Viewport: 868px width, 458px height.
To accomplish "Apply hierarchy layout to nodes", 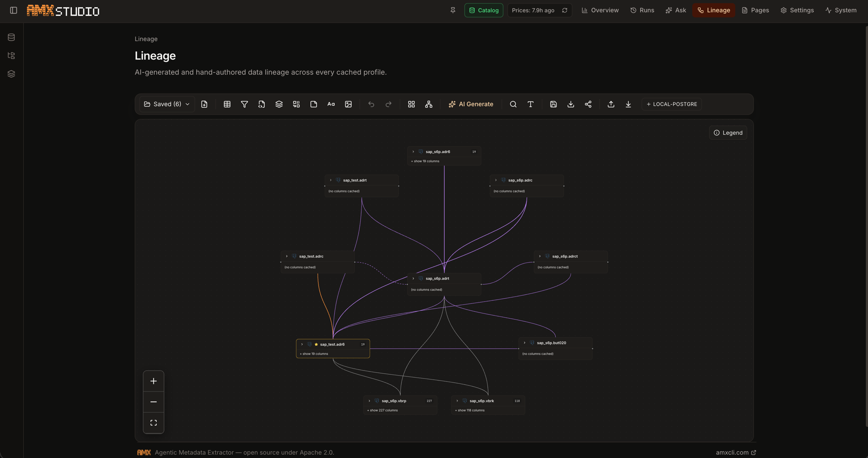I will pyautogui.click(x=429, y=104).
